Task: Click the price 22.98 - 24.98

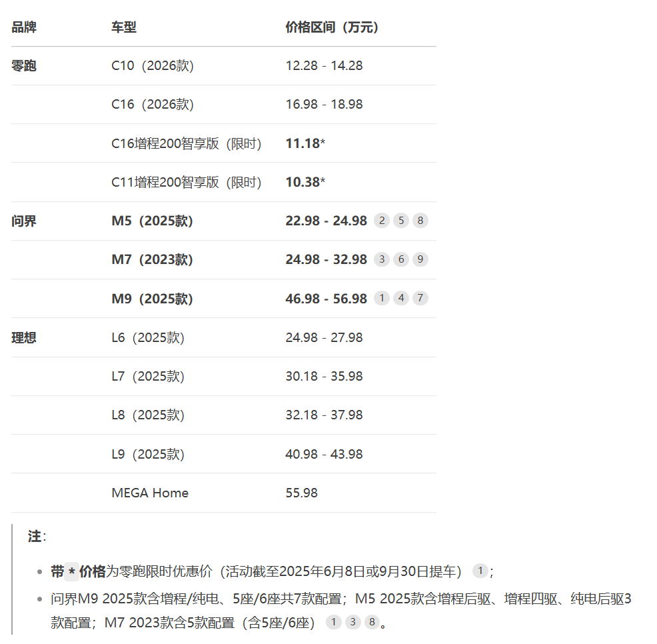Action: [x=326, y=221]
